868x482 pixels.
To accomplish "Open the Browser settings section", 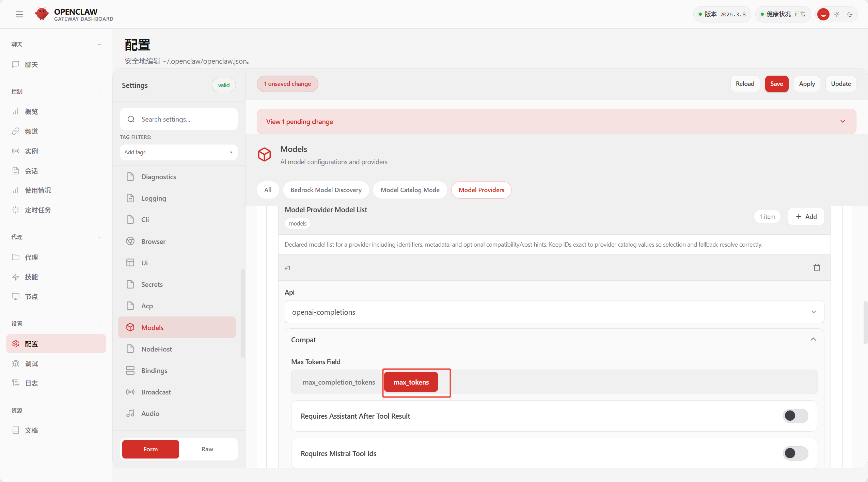I will tap(153, 242).
